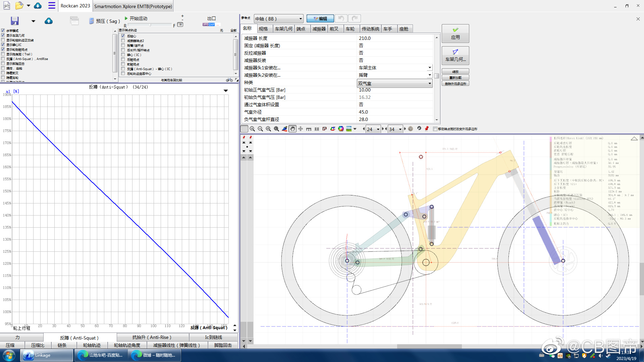Open the hamburger menu icon
The image size is (644, 362).
point(52,6)
